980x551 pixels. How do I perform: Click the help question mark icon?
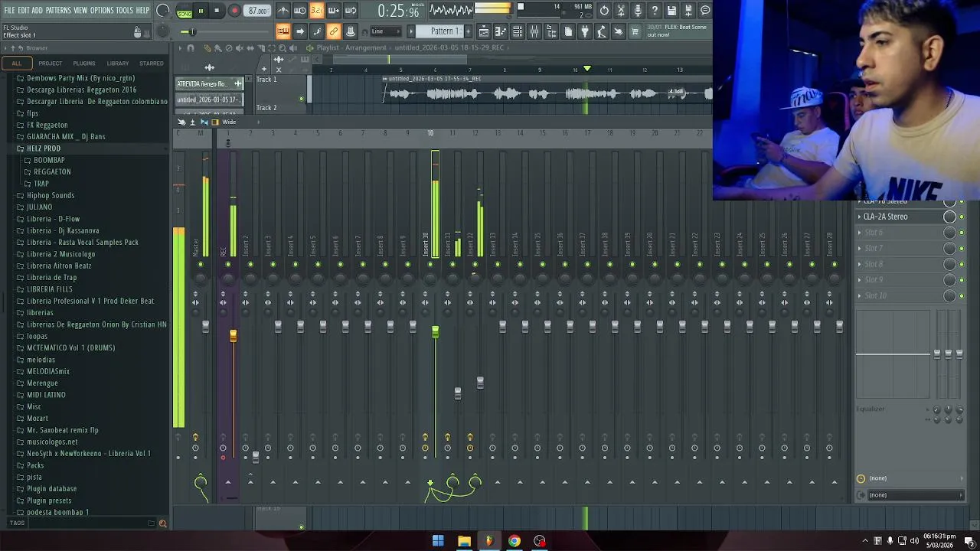pyautogui.click(x=655, y=11)
